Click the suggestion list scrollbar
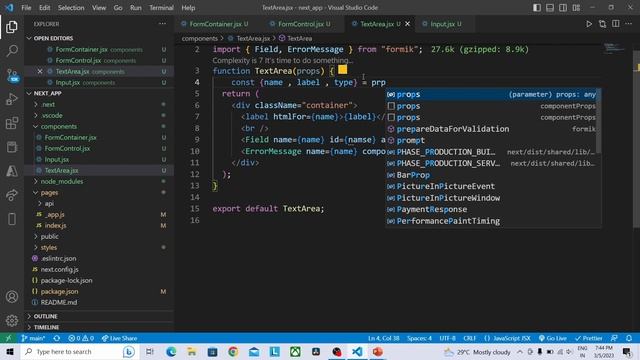Viewport: 640px width, 360px height. tap(598, 121)
